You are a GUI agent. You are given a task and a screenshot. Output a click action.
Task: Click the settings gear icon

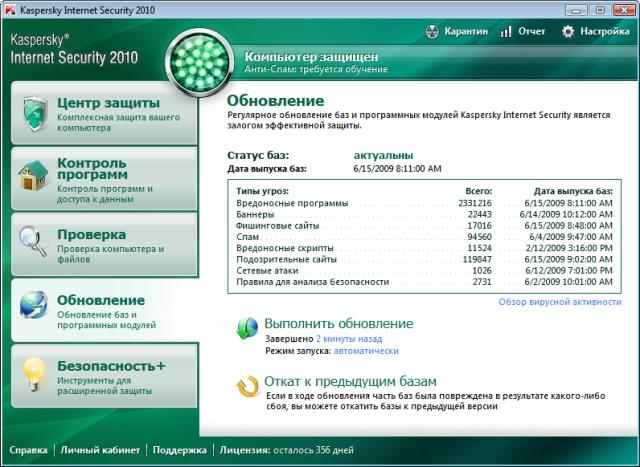tap(568, 31)
